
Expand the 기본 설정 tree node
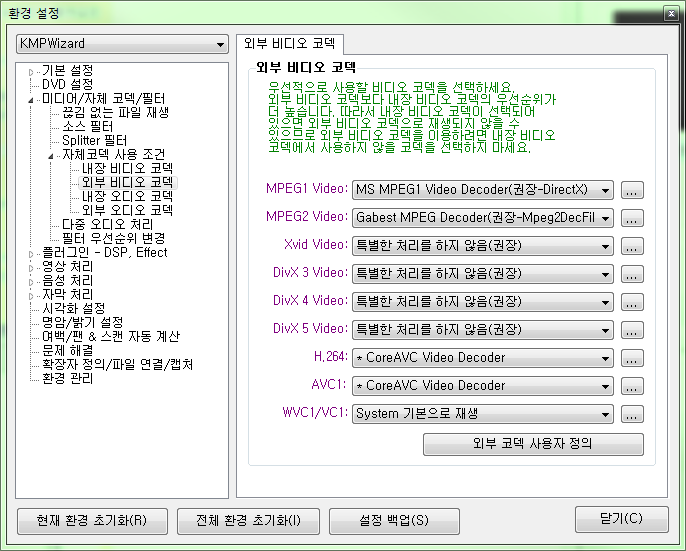click(31, 72)
